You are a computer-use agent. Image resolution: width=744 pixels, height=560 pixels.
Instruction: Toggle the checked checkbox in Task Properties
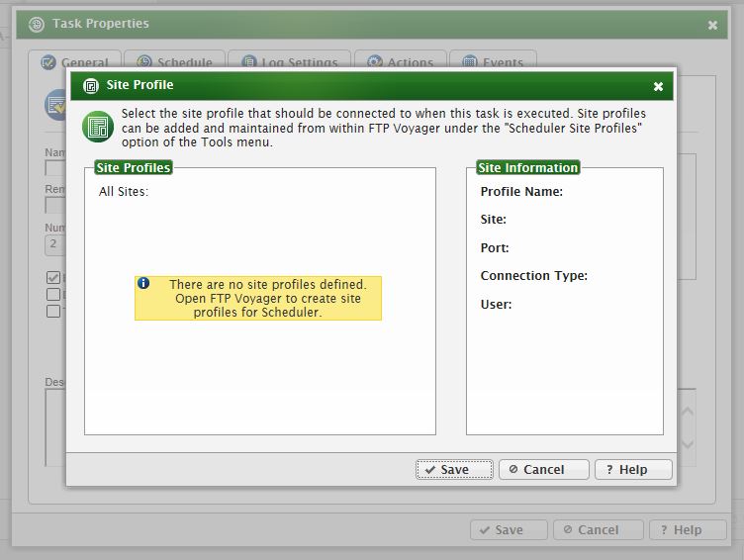tap(53, 278)
